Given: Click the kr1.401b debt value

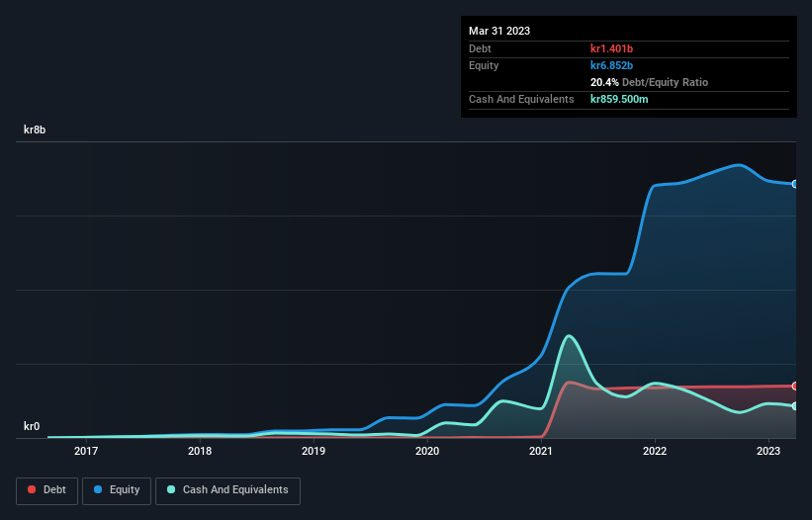Looking at the screenshot, I should click(611, 48).
